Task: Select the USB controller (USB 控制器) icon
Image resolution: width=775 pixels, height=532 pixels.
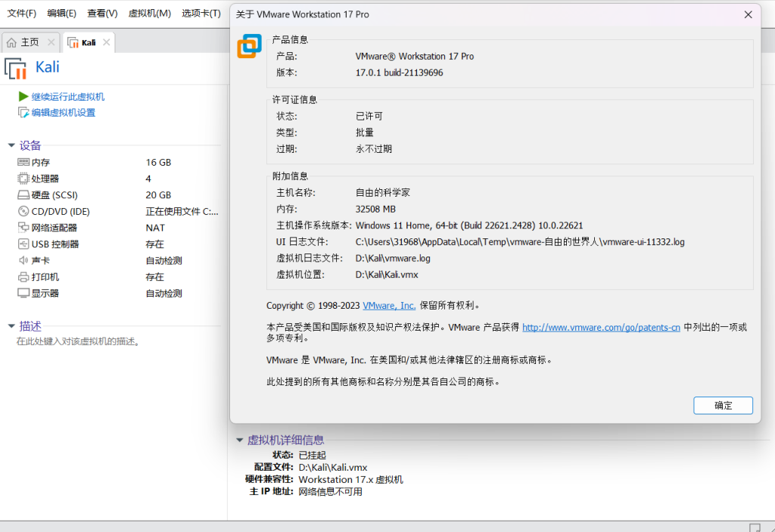Action: pos(23,244)
